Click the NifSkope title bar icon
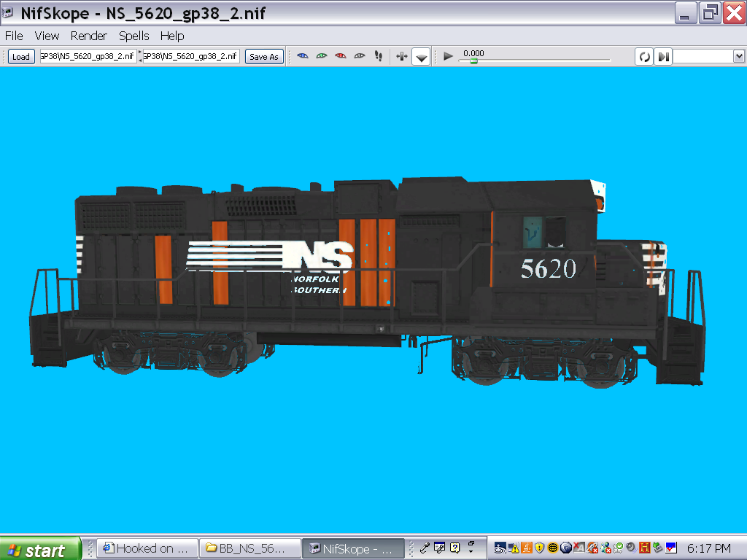The height and width of the screenshot is (560, 747). click(x=7, y=12)
